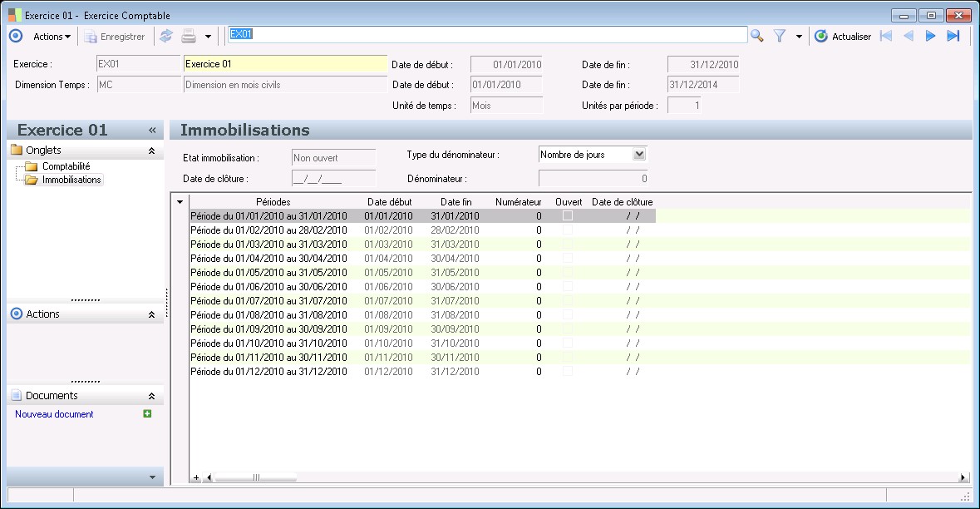Toggle Ouvert checkbox for February 2010 period
980x509 pixels.
pyautogui.click(x=568, y=230)
